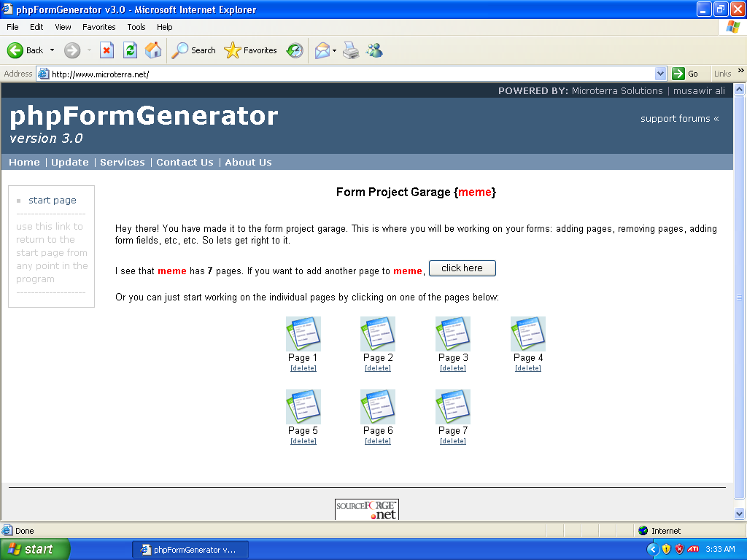
Task: Open the Page 3 form icon
Action: click(x=453, y=334)
